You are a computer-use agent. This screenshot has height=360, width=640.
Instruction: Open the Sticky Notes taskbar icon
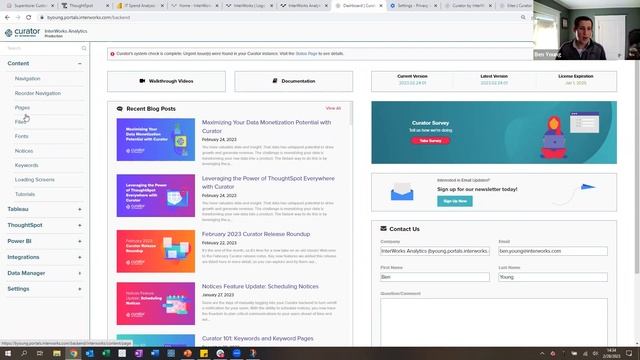(x=204, y=353)
